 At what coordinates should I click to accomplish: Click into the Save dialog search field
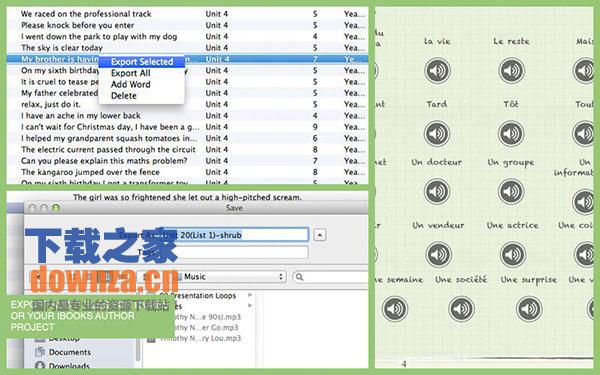331,277
